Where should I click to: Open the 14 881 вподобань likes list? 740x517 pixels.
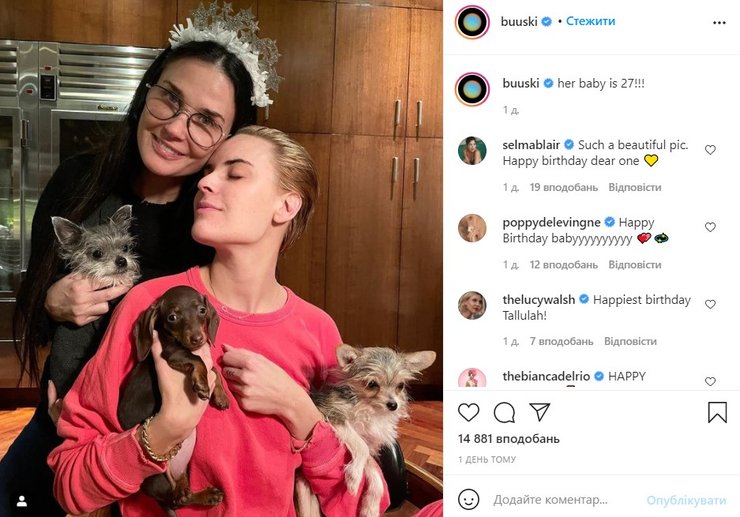coord(509,438)
